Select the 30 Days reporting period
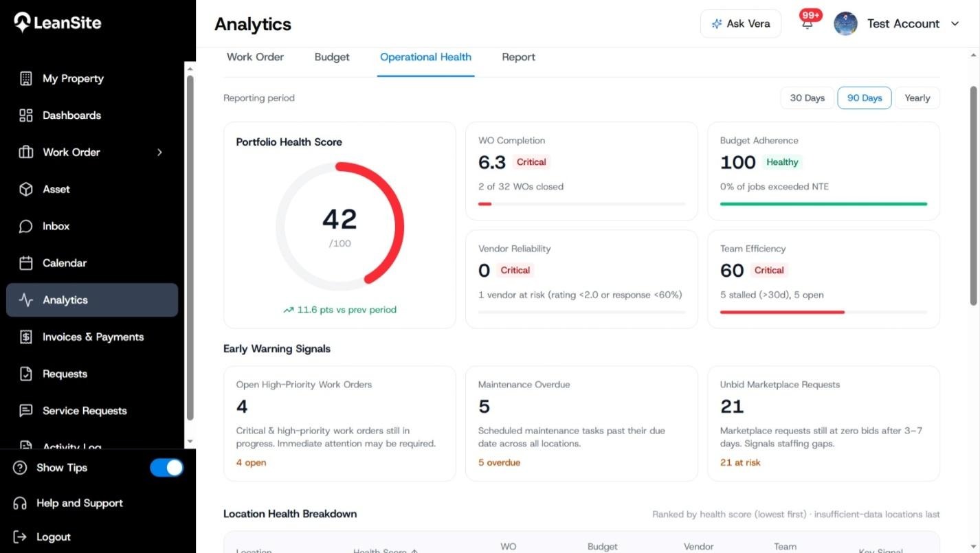Viewport: 980px width, 553px height. point(807,98)
